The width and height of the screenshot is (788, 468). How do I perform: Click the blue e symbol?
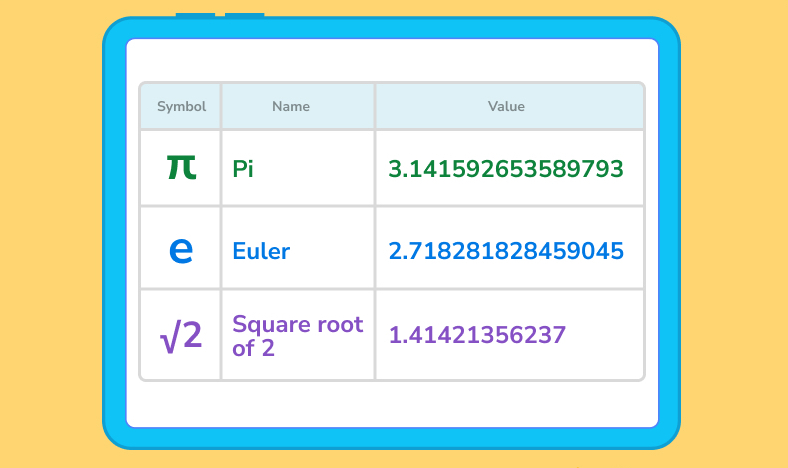click(x=181, y=250)
